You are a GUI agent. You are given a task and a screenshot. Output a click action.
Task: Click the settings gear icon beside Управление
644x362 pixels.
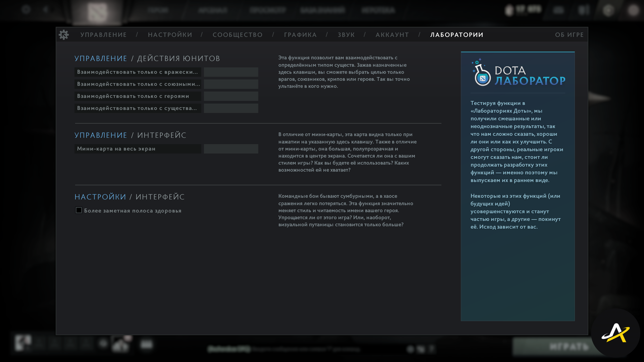64,35
